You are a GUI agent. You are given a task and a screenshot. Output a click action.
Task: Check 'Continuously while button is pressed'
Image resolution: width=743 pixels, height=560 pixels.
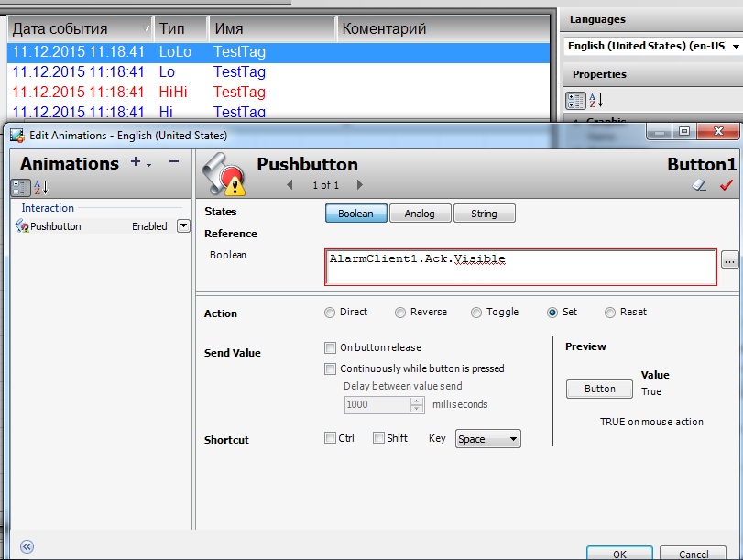[x=331, y=368]
